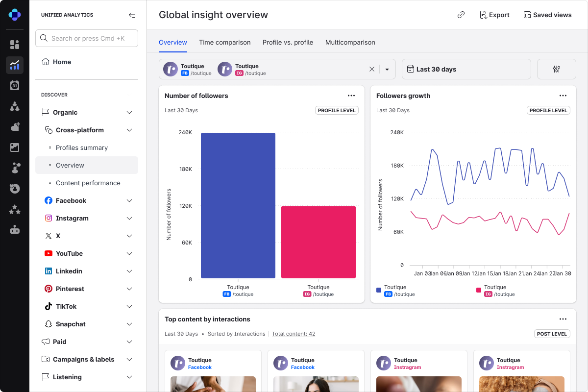Viewport: 588px width, 392px height.
Task: Collapse the Unified Analytics sidebar
Action: (x=132, y=15)
